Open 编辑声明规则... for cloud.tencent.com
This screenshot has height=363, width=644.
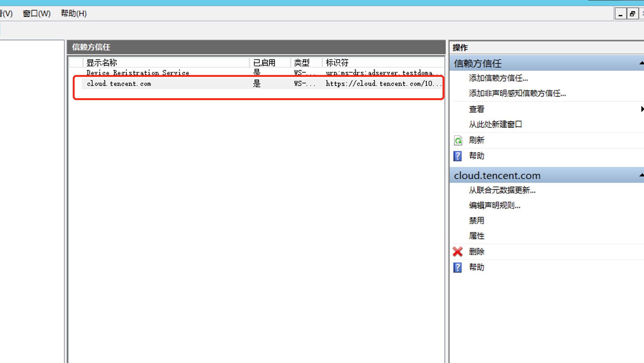pyautogui.click(x=494, y=206)
